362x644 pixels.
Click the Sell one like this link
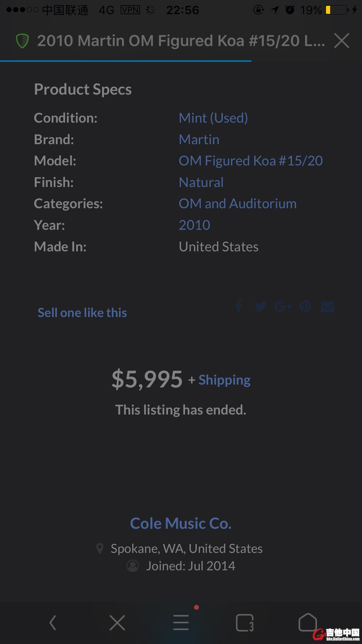[82, 313]
